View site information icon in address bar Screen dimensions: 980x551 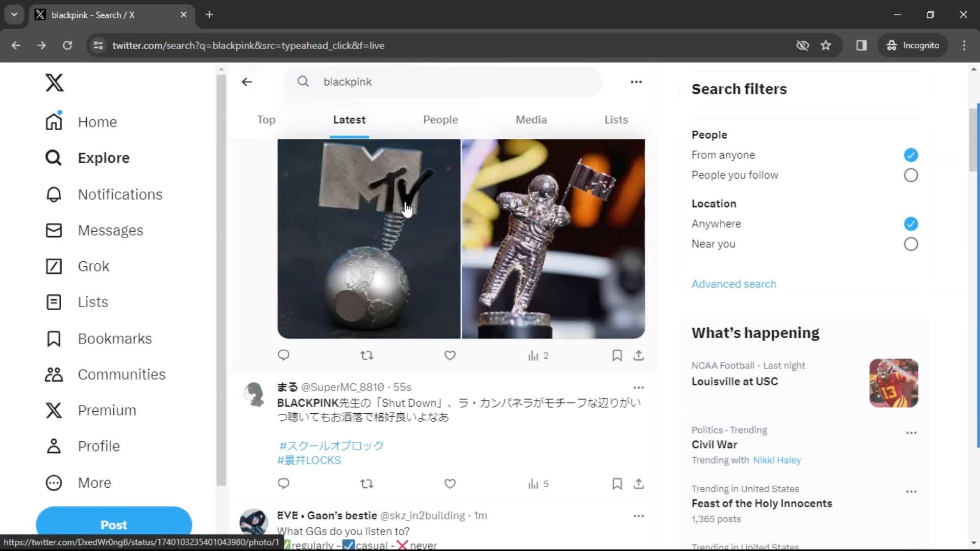coord(98,45)
